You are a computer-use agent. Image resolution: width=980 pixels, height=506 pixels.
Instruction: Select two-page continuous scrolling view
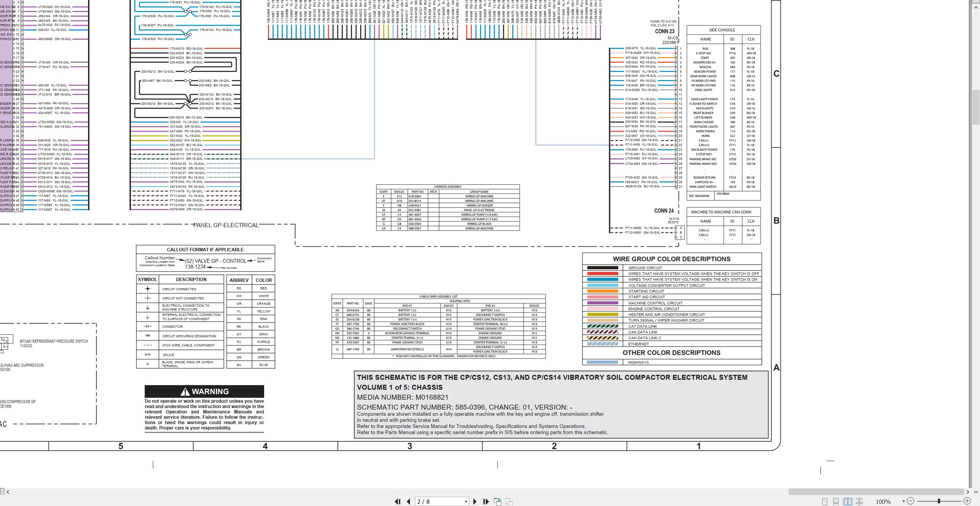[859, 501]
